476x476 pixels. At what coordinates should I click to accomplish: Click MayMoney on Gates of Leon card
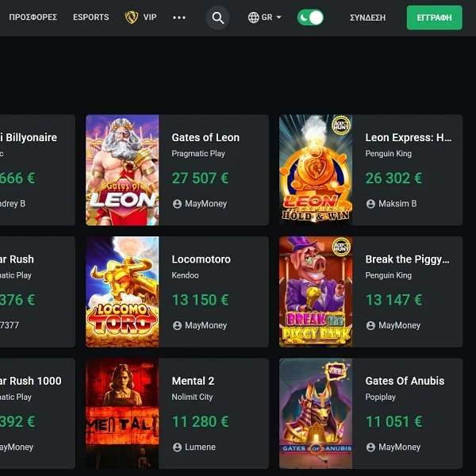205,204
